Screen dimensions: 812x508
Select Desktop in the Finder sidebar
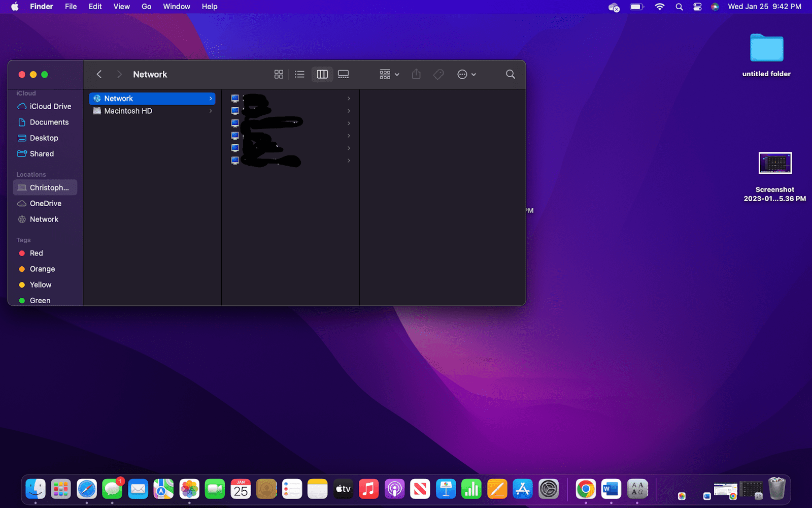tap(45, 138)
